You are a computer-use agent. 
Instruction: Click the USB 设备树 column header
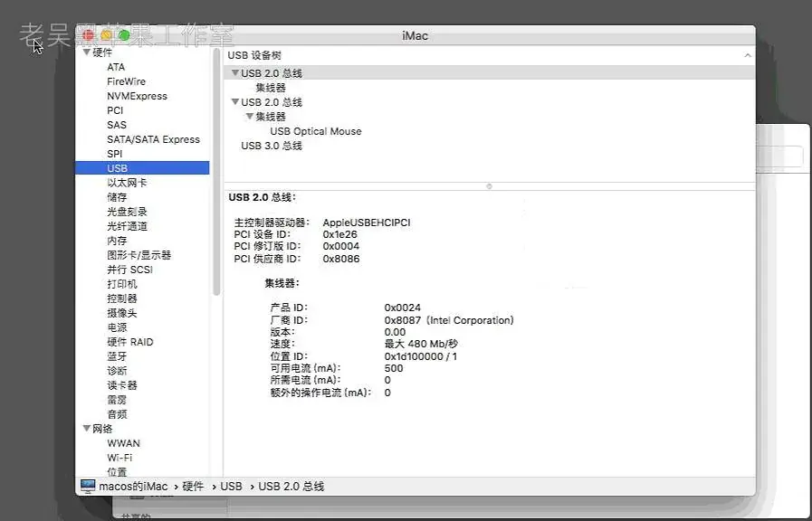point(254,55)
